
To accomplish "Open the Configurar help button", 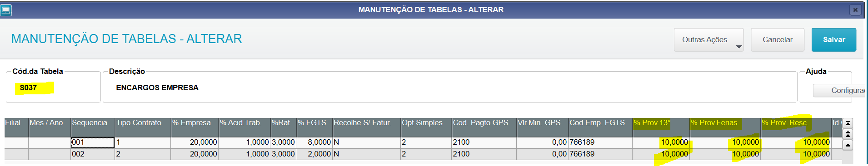I will pyautogui.click(x=840, y=91).
